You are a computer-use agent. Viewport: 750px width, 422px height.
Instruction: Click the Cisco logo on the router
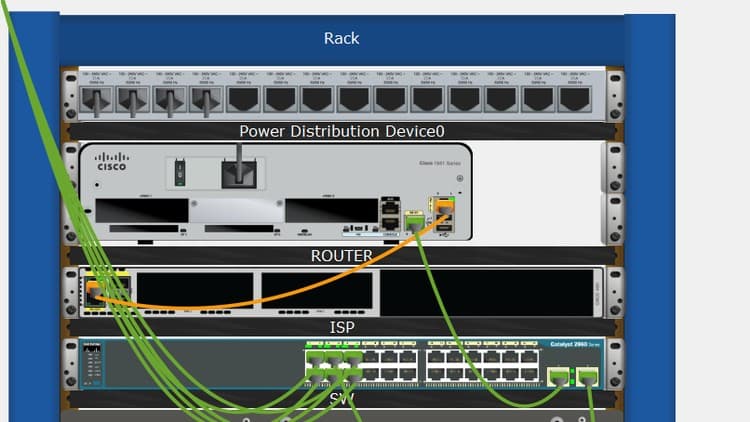[x=111, y=162]
